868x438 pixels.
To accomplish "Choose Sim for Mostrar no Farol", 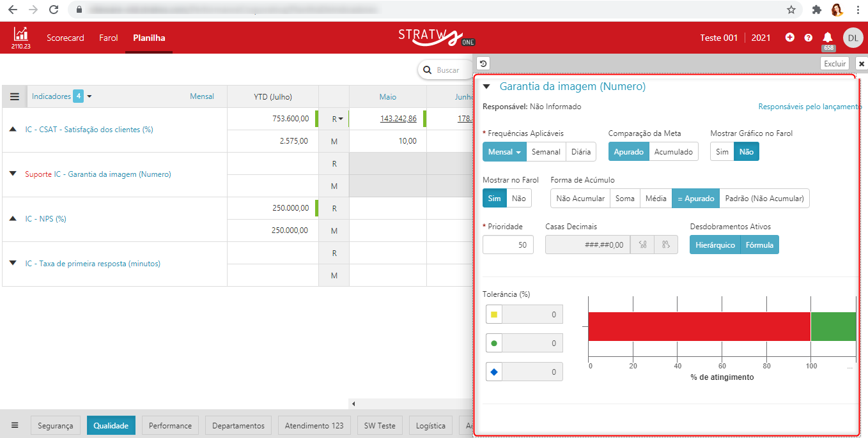I will [x=495, y=199].
